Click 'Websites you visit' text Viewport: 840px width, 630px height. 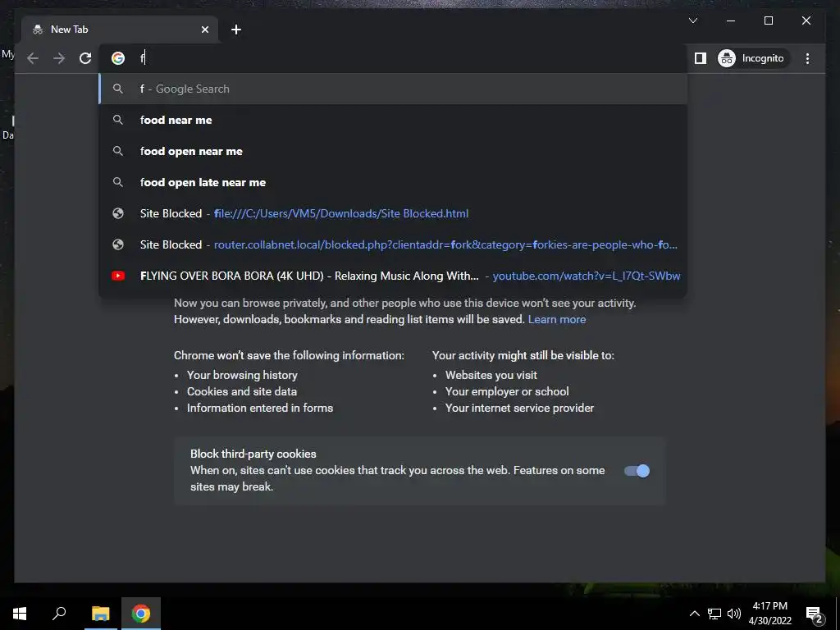[x=491, y=375]
